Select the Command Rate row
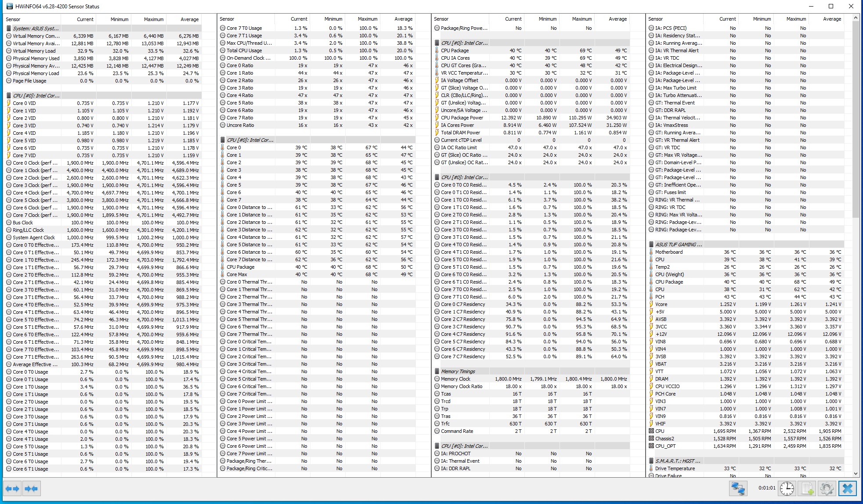863x504 pixels. tap(531, 431)
